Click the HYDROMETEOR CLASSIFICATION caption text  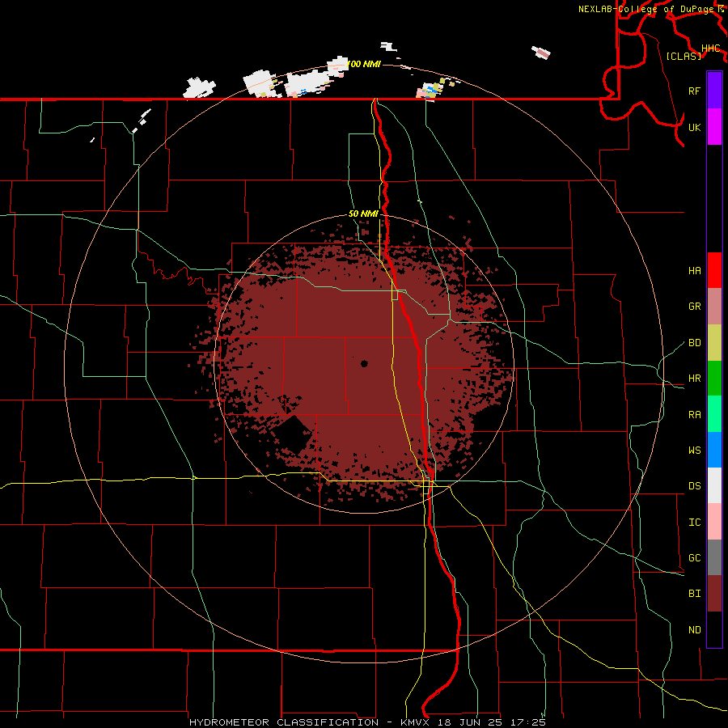pyautogui.click(x=284, y=722)
